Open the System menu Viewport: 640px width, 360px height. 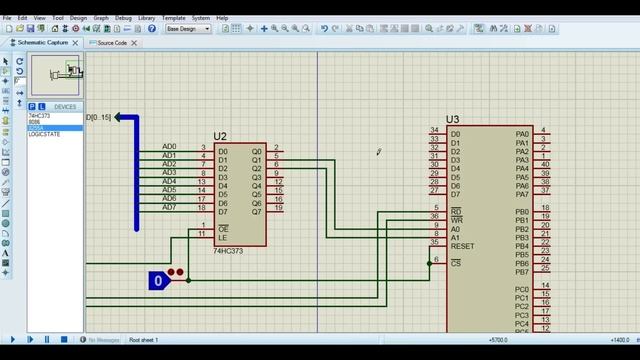201,18
